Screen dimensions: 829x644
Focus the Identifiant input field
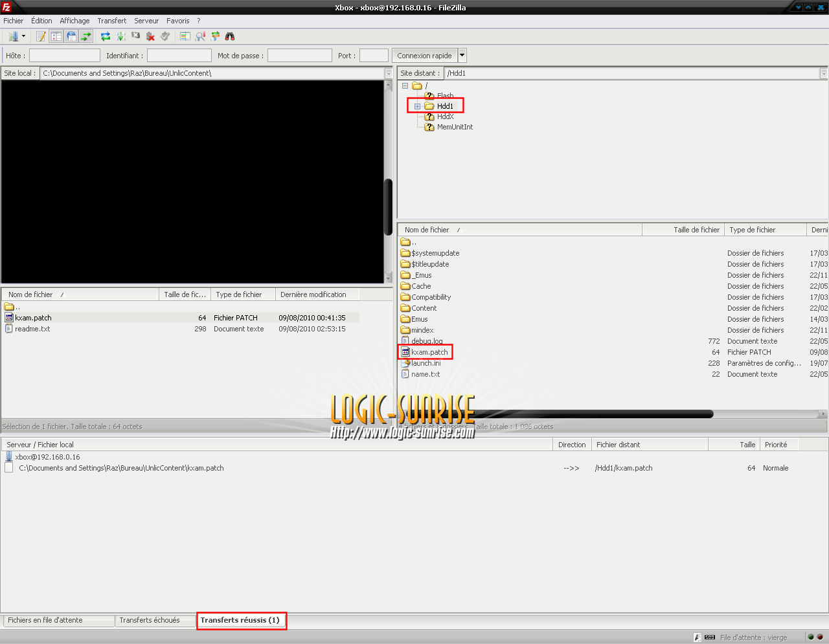point(179,56)
